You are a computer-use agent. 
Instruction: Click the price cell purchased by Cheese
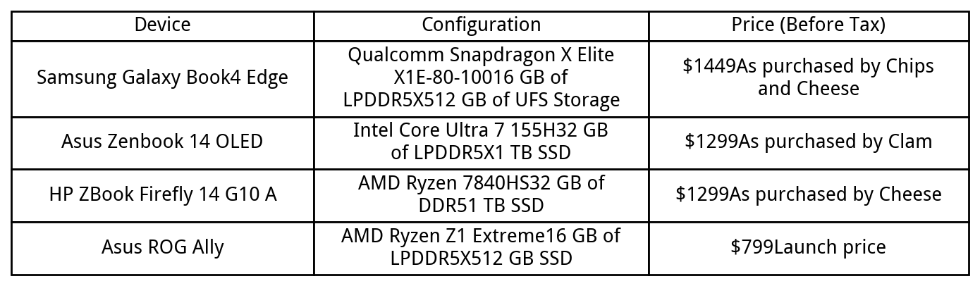(808, 194)
